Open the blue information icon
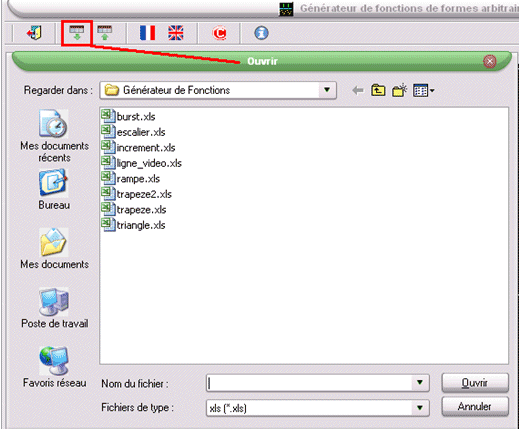The width and height of the screenshot is (519, 429). coord(261,33)
